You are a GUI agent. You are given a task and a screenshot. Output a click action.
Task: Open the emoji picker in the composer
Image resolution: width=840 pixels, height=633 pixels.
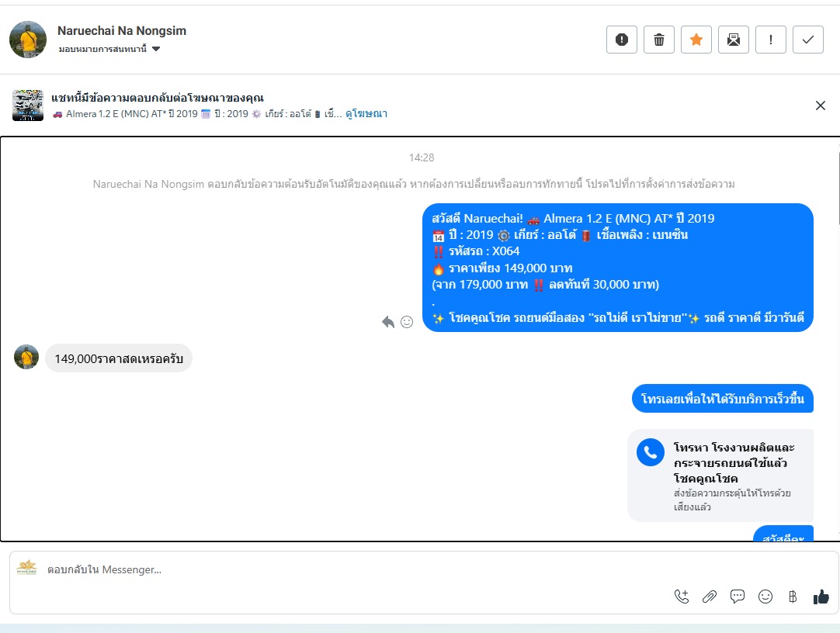[765, 596]
